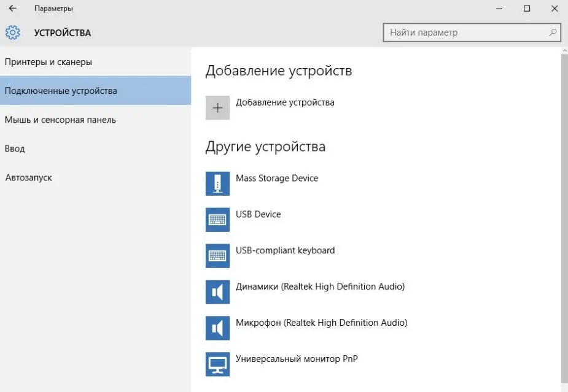Open Мышь и сенсорная панель settings
The image size is (568, 392).
[60, 120]
